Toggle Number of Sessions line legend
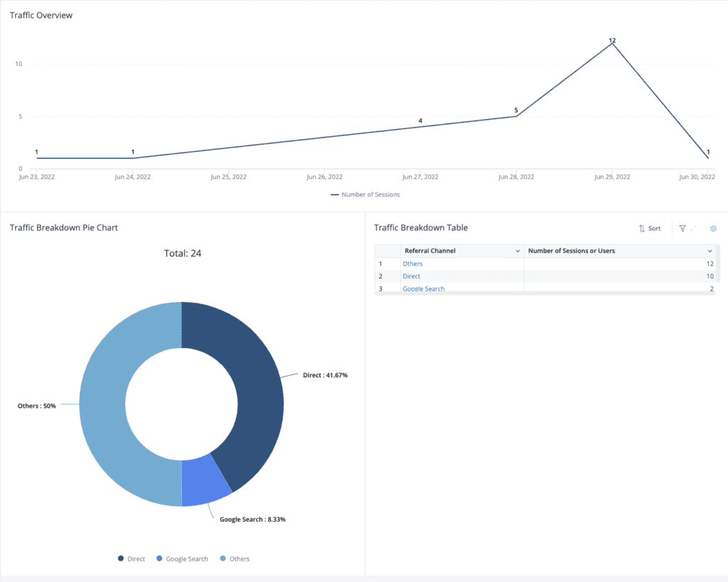Image resolution: width=728 pixels, height=582 pixels. point(365,195)
